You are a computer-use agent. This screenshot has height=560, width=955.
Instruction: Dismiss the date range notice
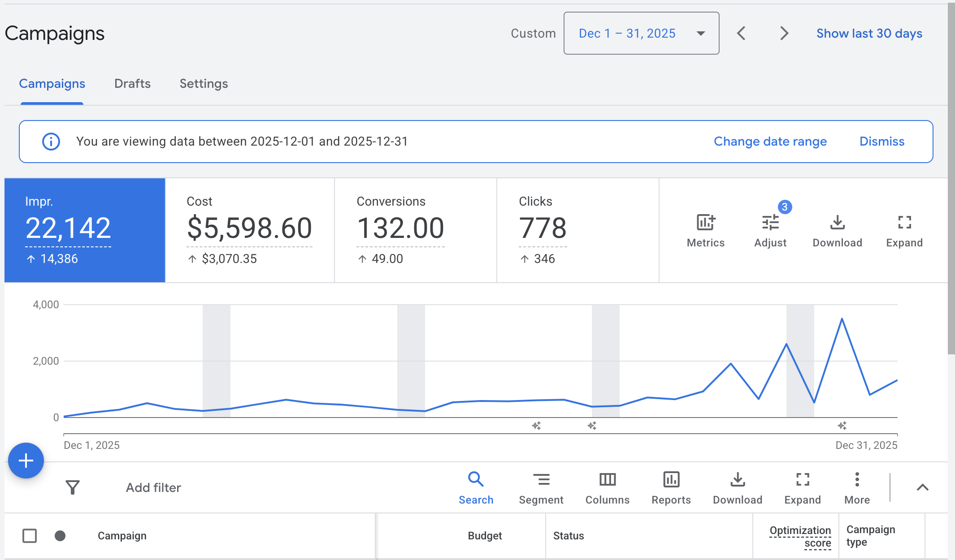pos(881,142)
